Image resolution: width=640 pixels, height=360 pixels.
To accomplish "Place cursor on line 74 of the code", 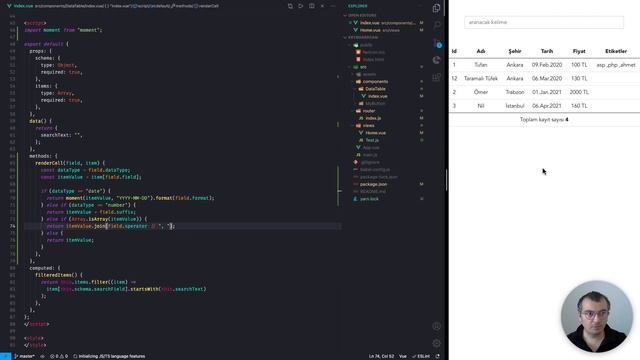I will 182,226.
